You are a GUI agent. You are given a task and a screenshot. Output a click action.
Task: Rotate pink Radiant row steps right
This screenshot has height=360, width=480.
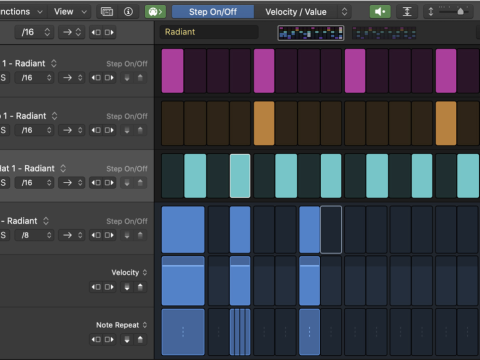coord(109,78)
